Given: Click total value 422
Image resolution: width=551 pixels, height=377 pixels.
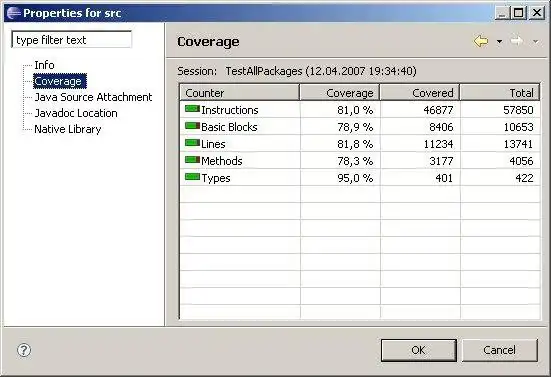Looking at the screenshot, I should coord(524,178).
